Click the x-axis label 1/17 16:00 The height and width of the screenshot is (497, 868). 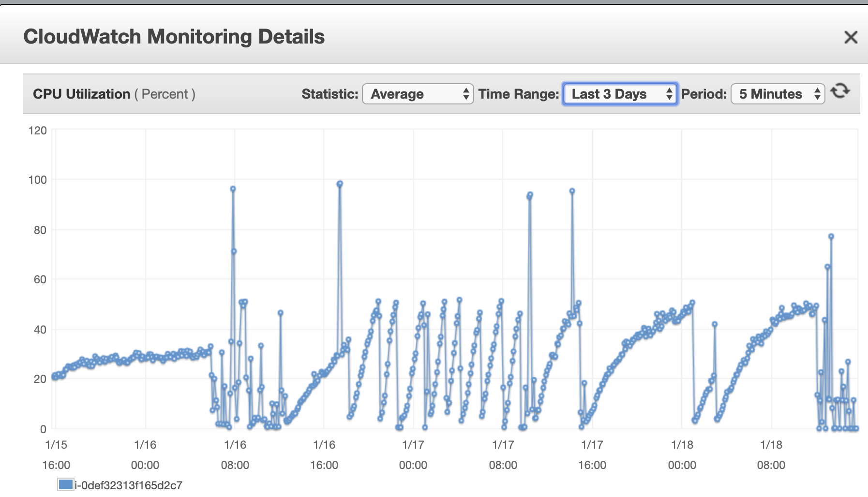click(592, 455)
